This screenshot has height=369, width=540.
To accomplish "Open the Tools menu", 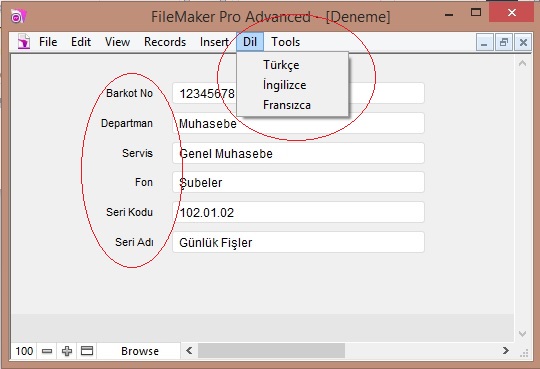I will pyautogui.click(x=285, y=42).
